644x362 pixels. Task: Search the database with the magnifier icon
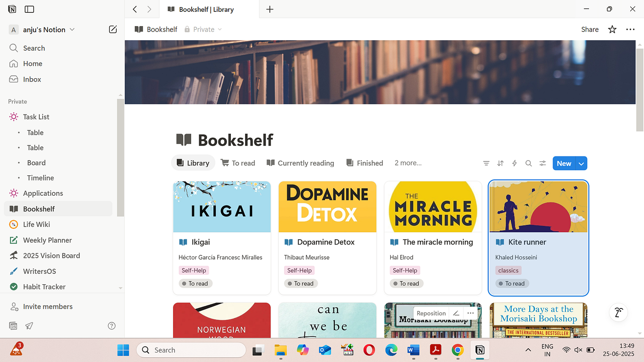(x=528, y=163)
